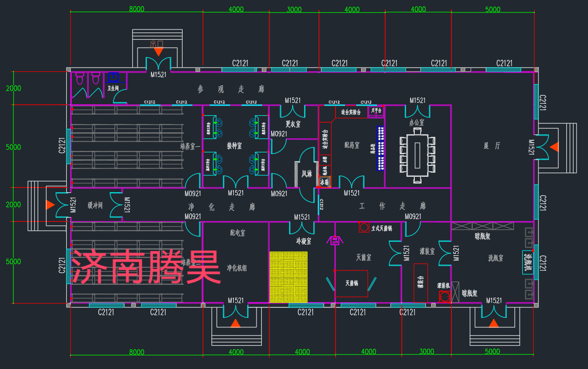Select the 接种室 room label

234,146
